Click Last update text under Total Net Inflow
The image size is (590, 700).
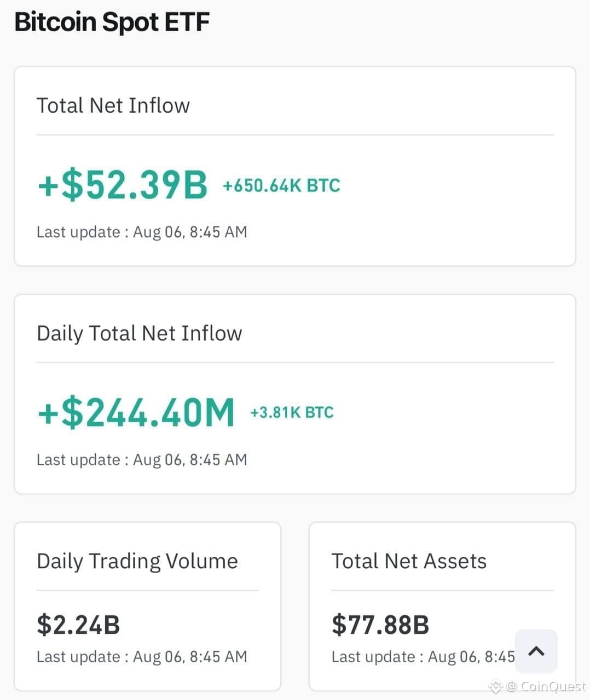(142, 232)
